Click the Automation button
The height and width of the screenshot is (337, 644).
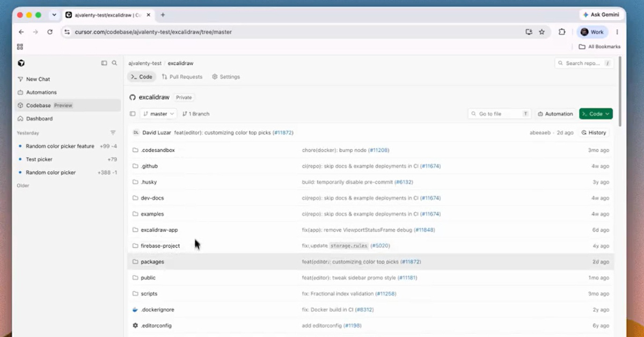click(555, 114)
